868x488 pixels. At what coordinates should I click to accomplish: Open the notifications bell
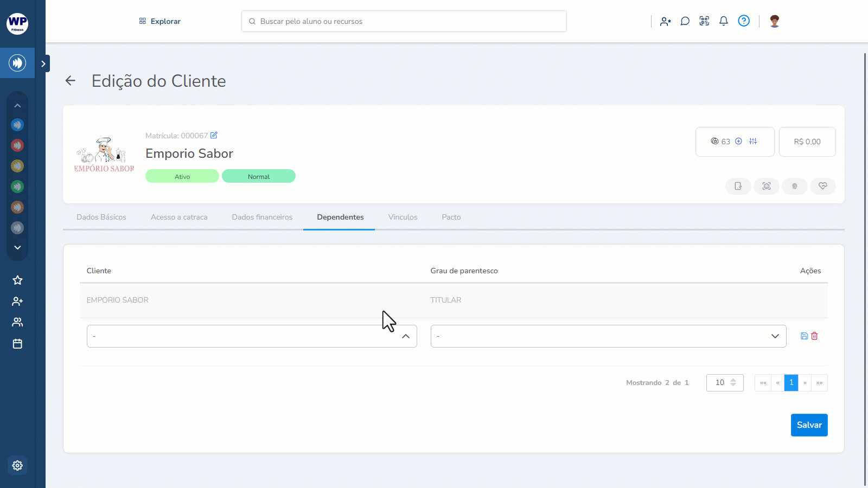(724, 21)
